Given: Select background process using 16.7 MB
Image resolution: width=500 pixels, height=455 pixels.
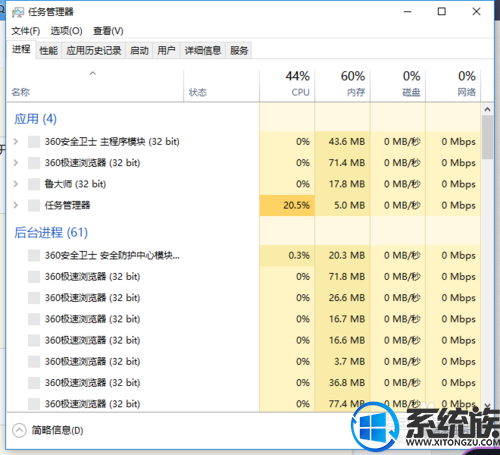Looking at the screenshot, I should [x=243, y=319].
